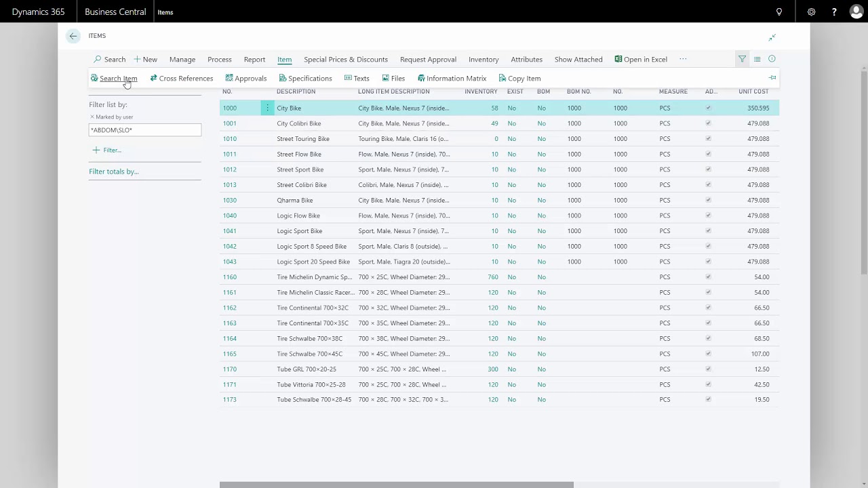The image size is (868, 488).
Task: Pin the action bar
Action: click(x=772, y=78)
